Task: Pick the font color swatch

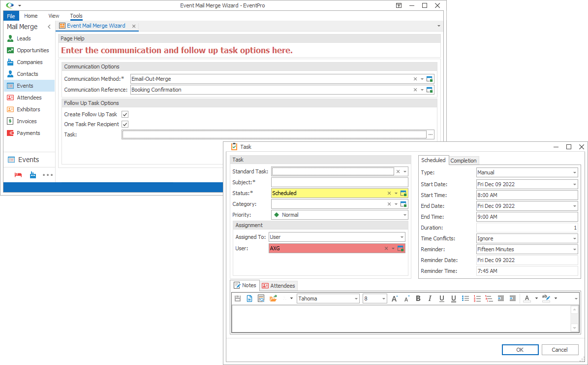Action: click(x=527, y=299)
